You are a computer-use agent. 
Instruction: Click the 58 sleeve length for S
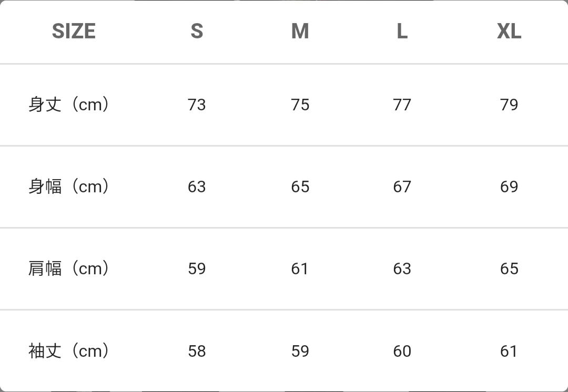[197, 350]
